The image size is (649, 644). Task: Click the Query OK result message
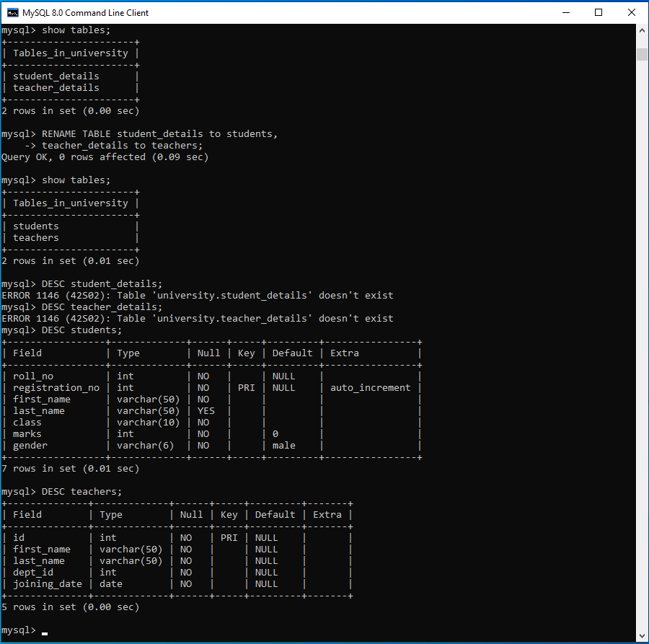tap(105, 156)
